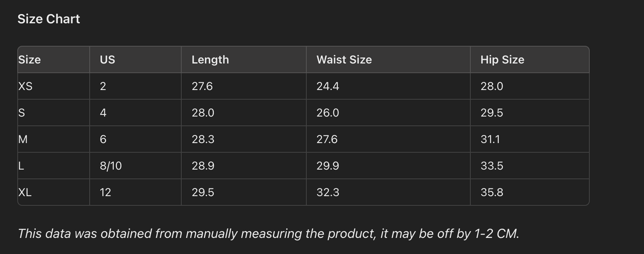Select the US column header
The height and width of the screenshot is (254, 644).
point(107,60)
